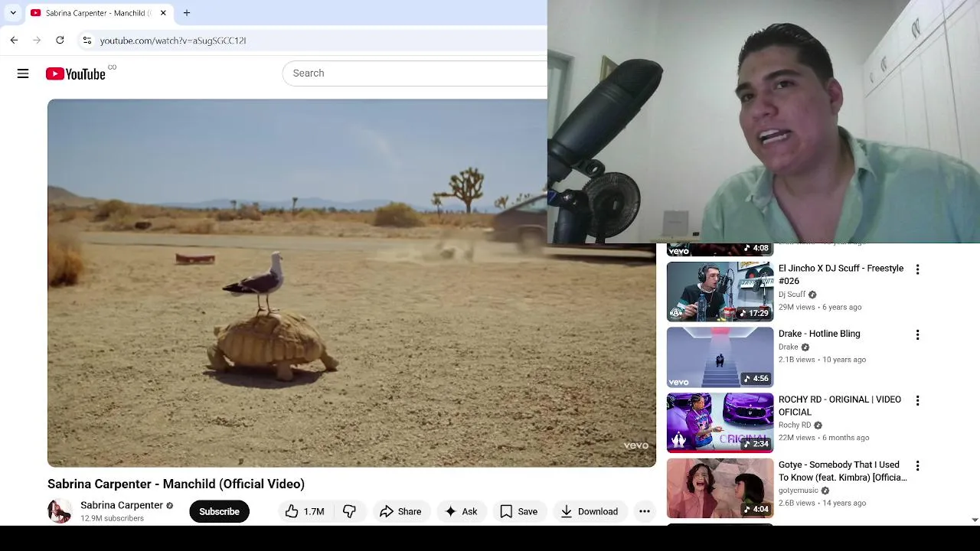This screenshot has width=980, height=551.
Task: Click Dj Scuff channel name
Action: coord(792,295)
